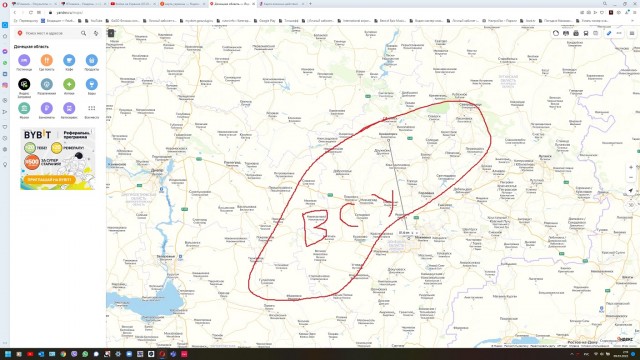
Task: Toggle the traffic layer icon
Action: click(x=556, y=33)
